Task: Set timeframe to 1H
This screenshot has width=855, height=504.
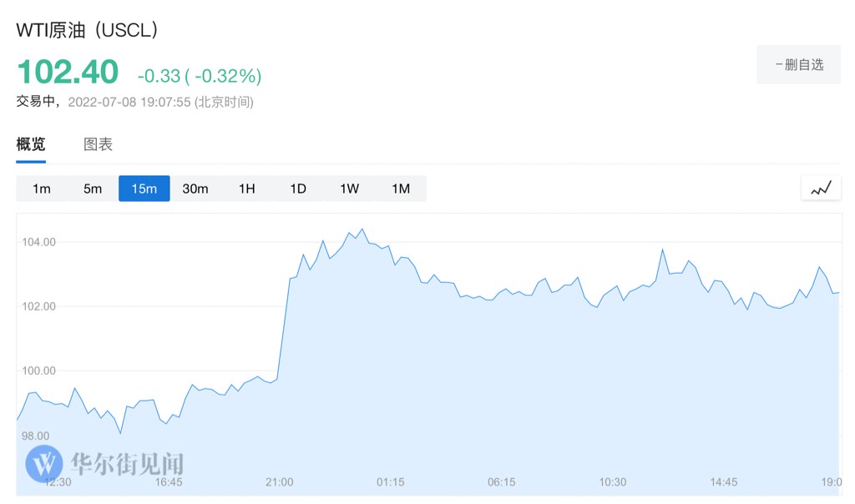Action: pos(246,189)
